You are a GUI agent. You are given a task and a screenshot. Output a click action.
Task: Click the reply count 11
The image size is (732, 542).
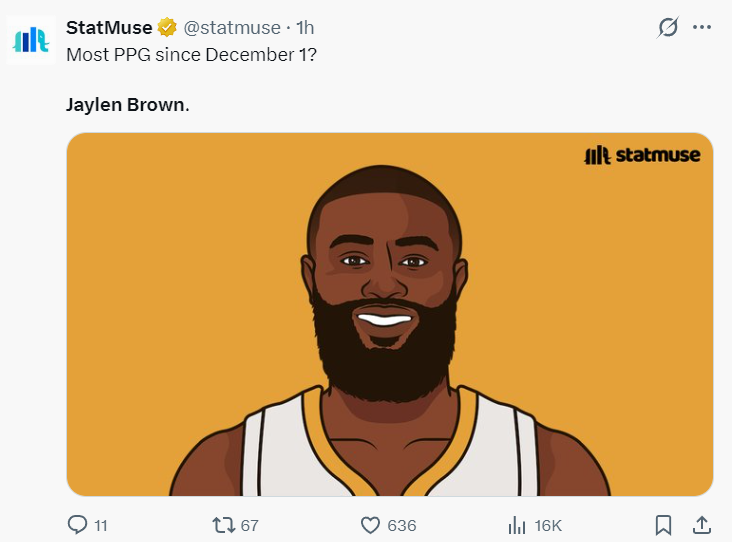pyautogui.click(x=100, y=525)
